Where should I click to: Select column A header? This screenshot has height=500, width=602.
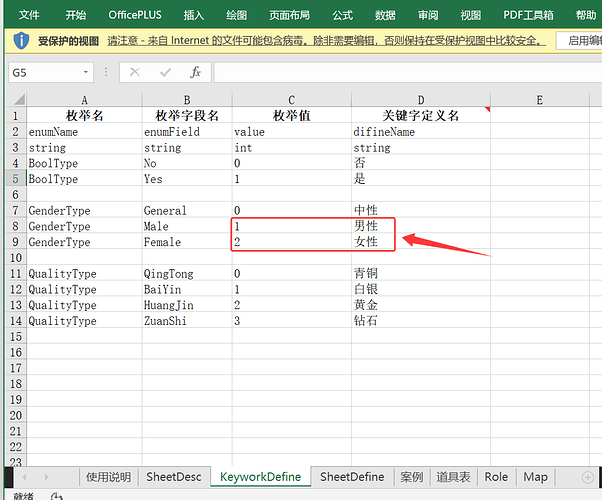tap(84, 100)
